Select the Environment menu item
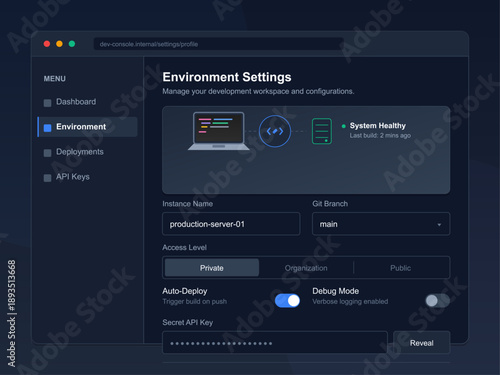 pos(87,127)
